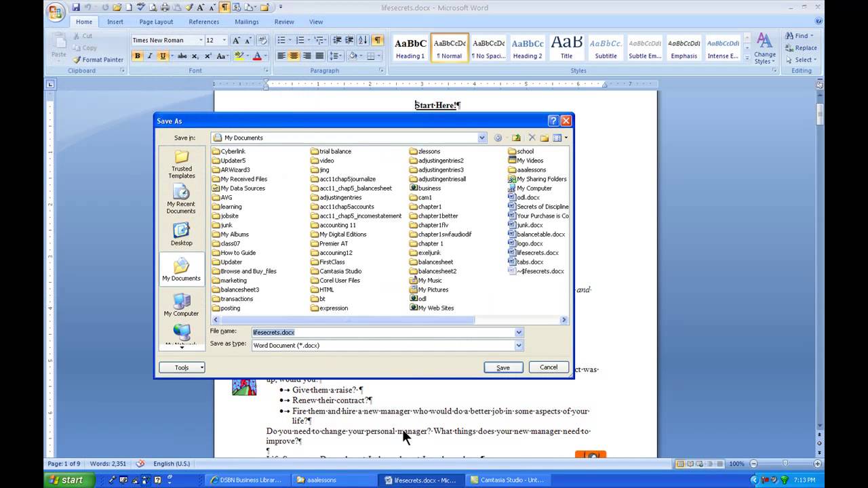Click Replace in Editing group
Viewport: 868px width, 488px height.
coord(801,48)
